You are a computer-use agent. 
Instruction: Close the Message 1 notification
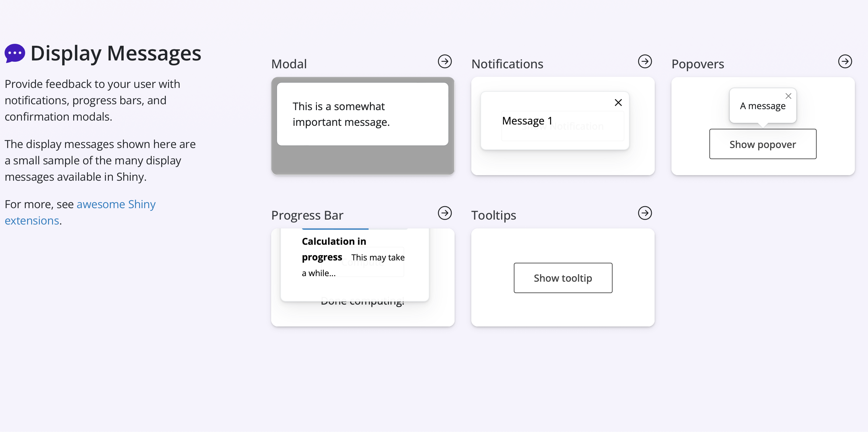pyautogui.click(x=618, y=103)
